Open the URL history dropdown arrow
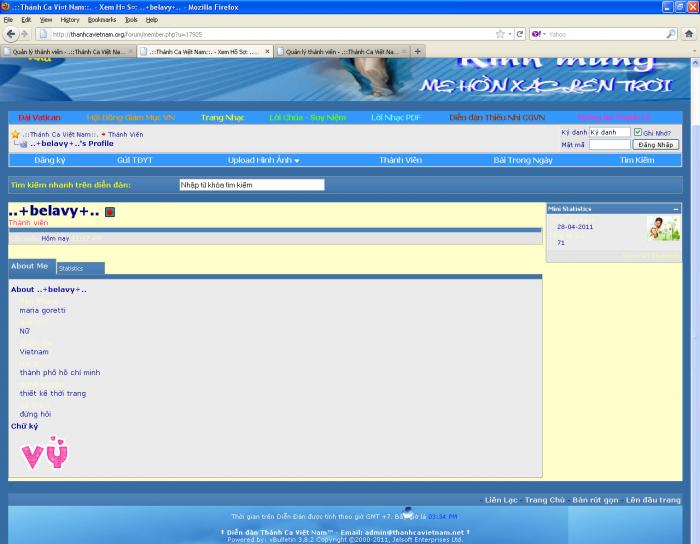700x544 pixels. 508,33
